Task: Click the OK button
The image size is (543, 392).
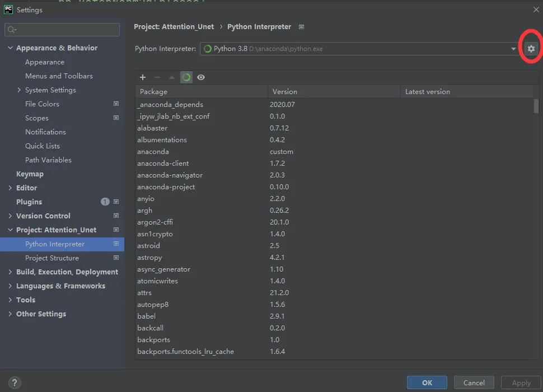Action: [x=427, y=382]
